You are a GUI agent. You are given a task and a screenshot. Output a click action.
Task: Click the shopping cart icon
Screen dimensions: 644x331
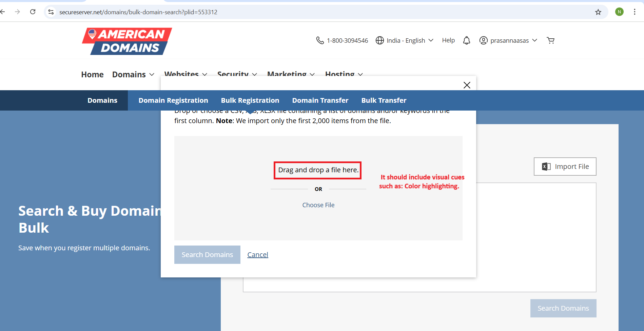(550, 40)
